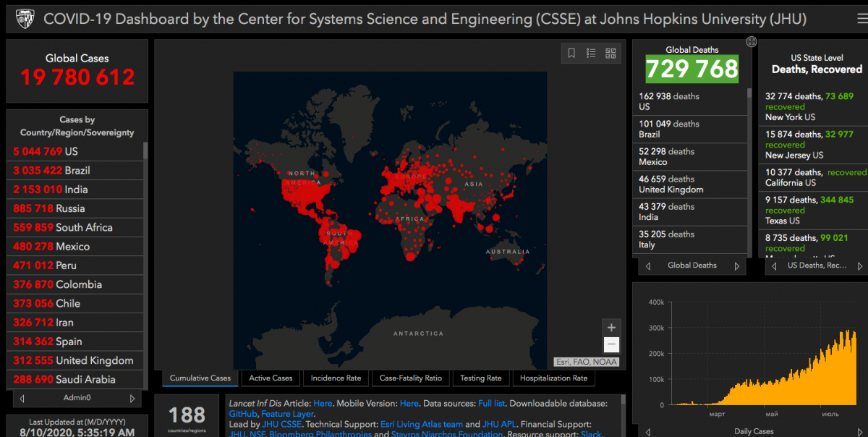Viewport: 868px width, 437px height.
Task: Select US in the cases by country list
Action: pos(75,152)
